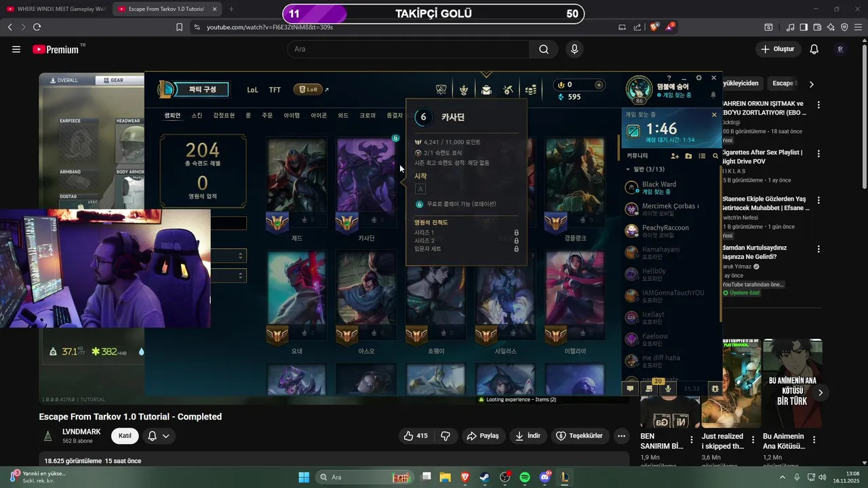Open more actions ellipsis under video
868x488 pixels.
point(621,436)
